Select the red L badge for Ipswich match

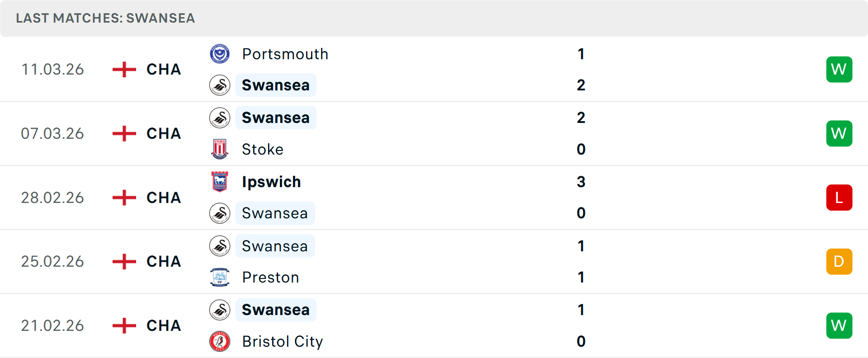[x=839, y=198]
